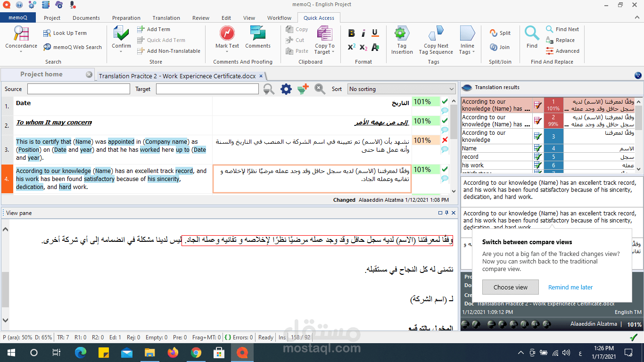Open the Project ribbon tab
This screenshot has height=362, width=644.
pos(52,18)
